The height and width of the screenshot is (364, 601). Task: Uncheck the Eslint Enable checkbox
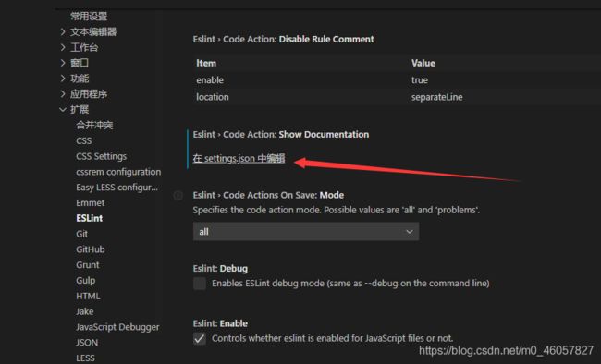[x=200, y=339]
